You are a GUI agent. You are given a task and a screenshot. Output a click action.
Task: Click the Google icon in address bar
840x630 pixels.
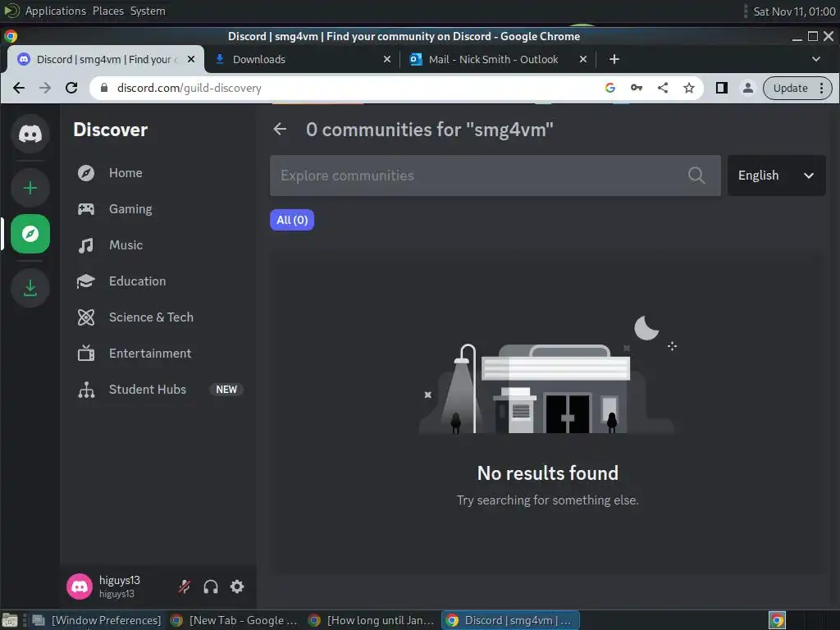click(609, 88)
